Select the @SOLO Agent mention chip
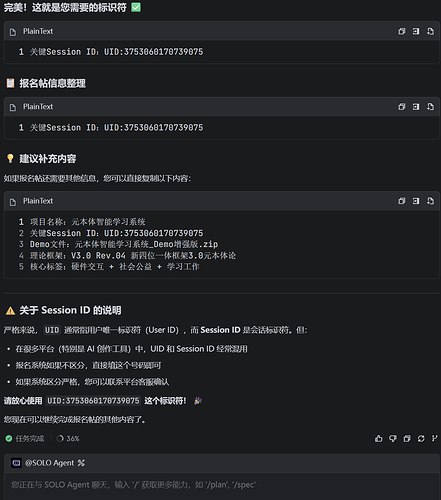The height and width of the screenshot is (500, 441). tap(49, 463)
